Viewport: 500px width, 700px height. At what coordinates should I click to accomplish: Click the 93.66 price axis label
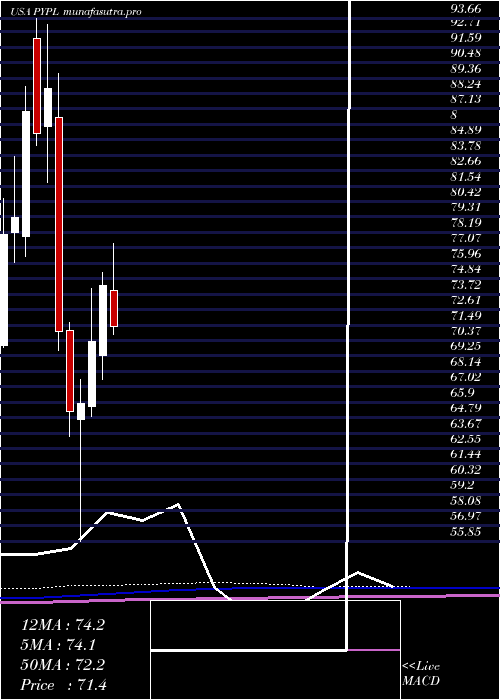click(466, 8)
